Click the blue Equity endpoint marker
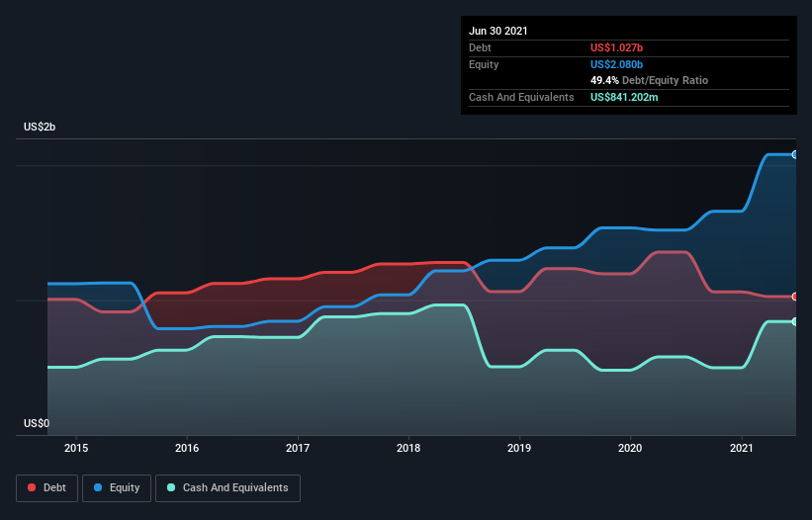Screen dimensions: 812x520 795,154
